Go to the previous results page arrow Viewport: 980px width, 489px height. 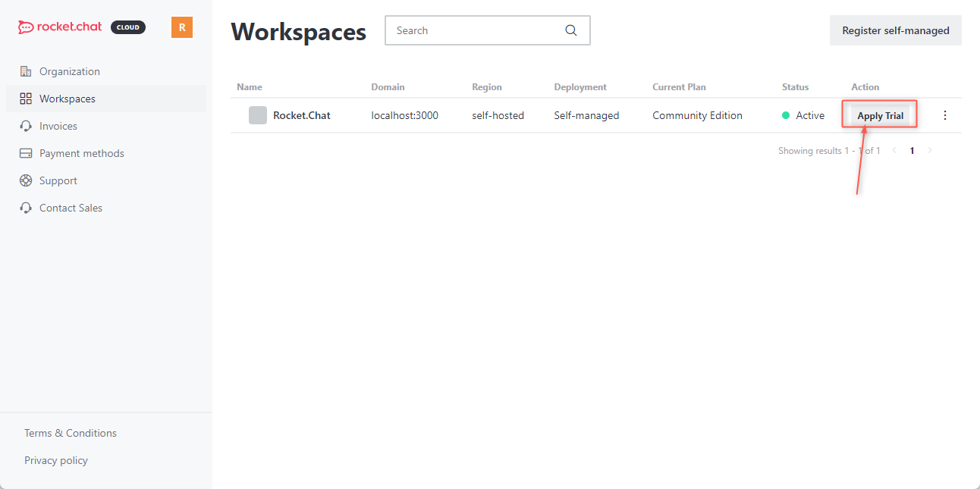[x=894, y=151]
